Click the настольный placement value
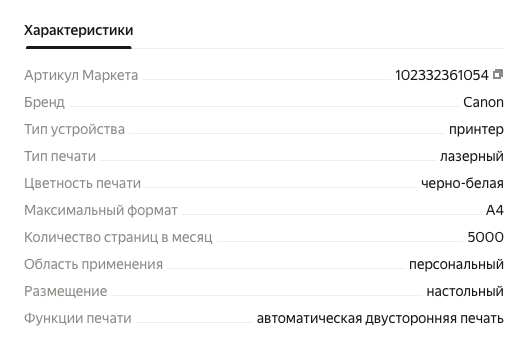The width and height of the screenshot is (528, 362). point(465,291)
